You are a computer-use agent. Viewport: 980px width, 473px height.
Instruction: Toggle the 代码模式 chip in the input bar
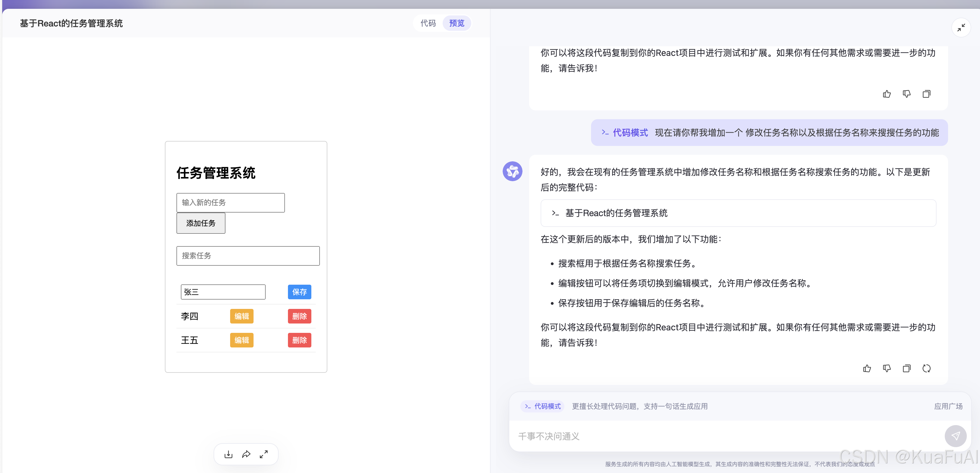click(x=543, y=406)
